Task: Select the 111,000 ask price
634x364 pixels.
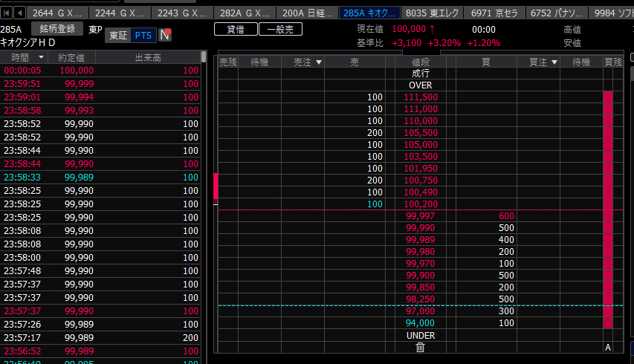Action: click(421, 109)
